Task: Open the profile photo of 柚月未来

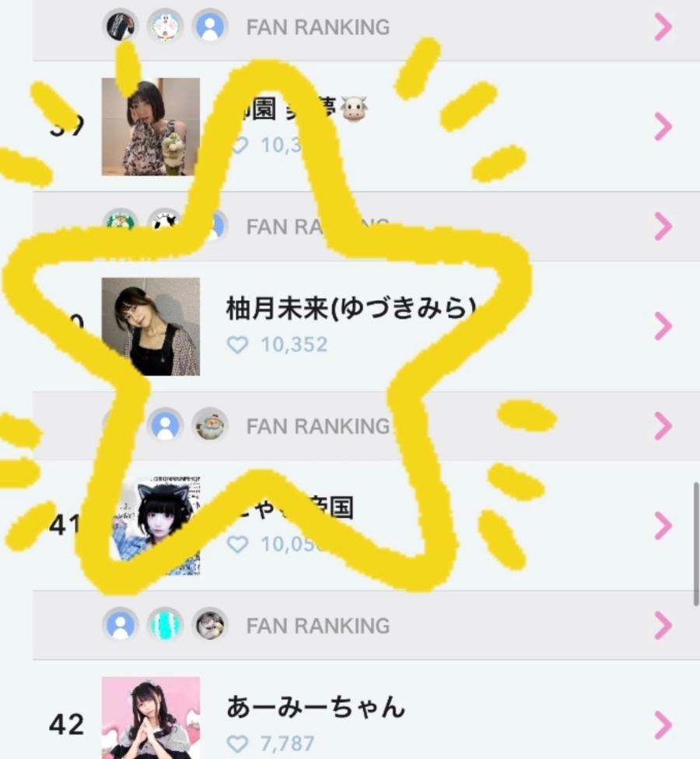Action: coord(151,327)
